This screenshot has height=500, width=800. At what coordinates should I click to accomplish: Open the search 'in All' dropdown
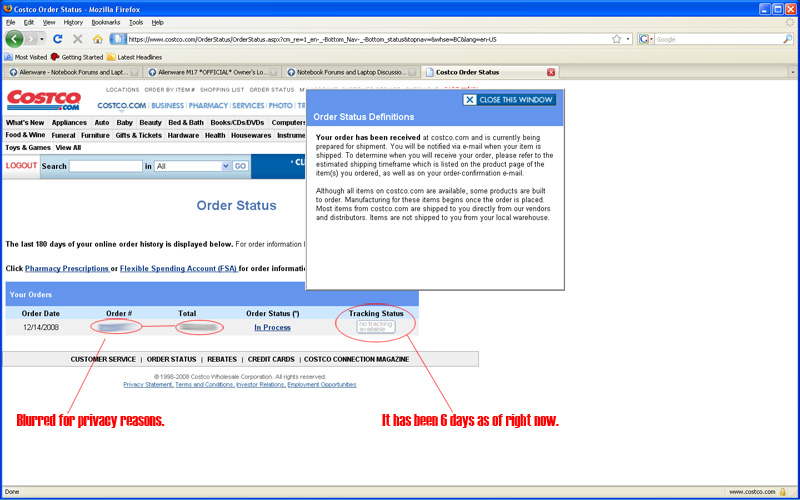point(192,166)
